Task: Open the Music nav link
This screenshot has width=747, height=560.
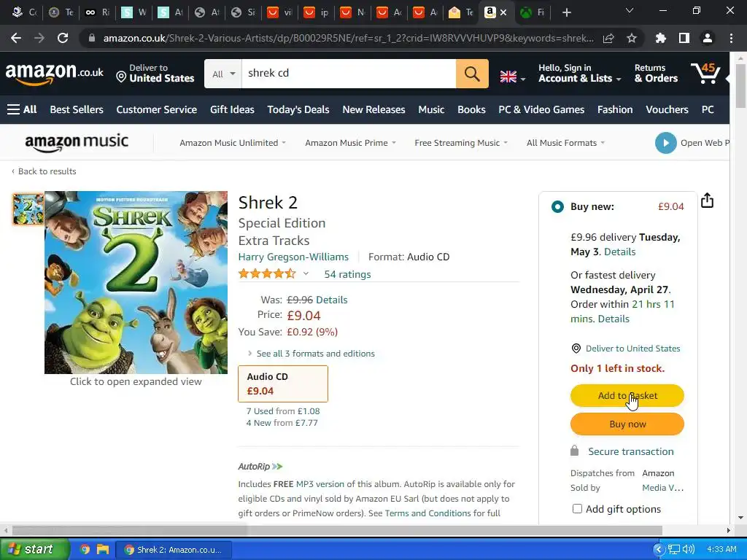Action: 431,109
